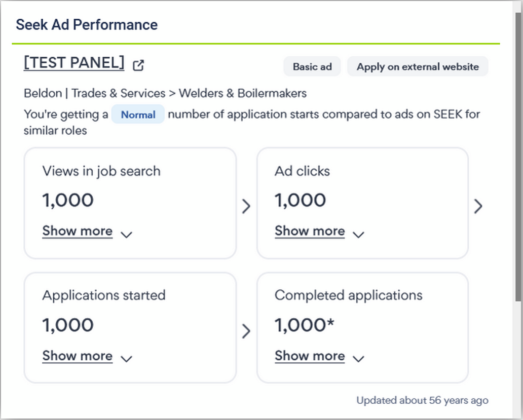Image resolution: width=523 pixels, height=420 pixels.
Task: Open external link icon beside TEST PANEL
Action: [138, 65]
